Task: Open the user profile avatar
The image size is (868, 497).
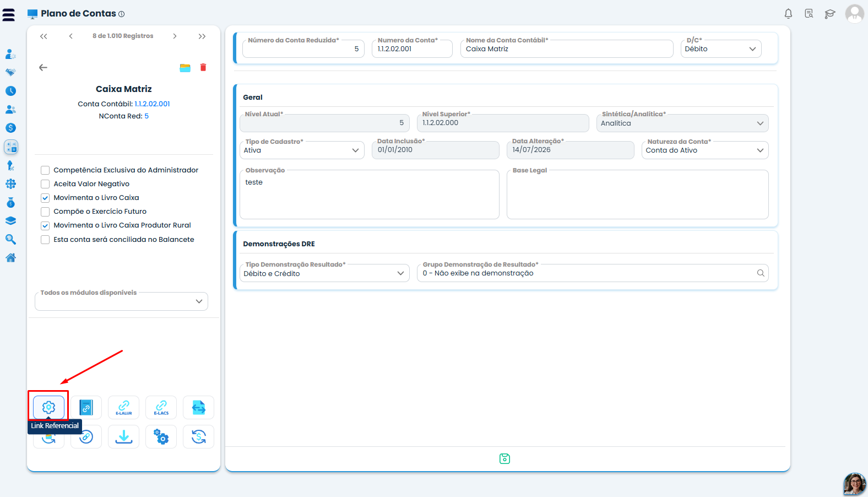Action: pos(855,14)
